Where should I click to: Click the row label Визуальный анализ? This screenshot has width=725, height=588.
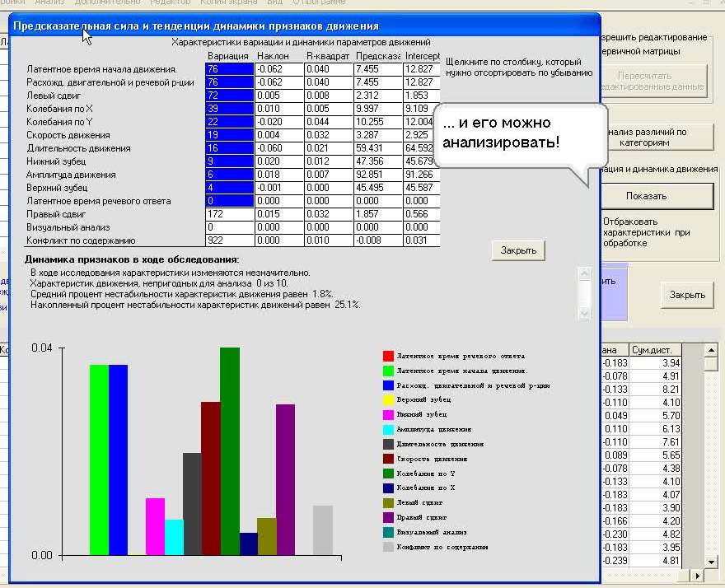point(68,227)
